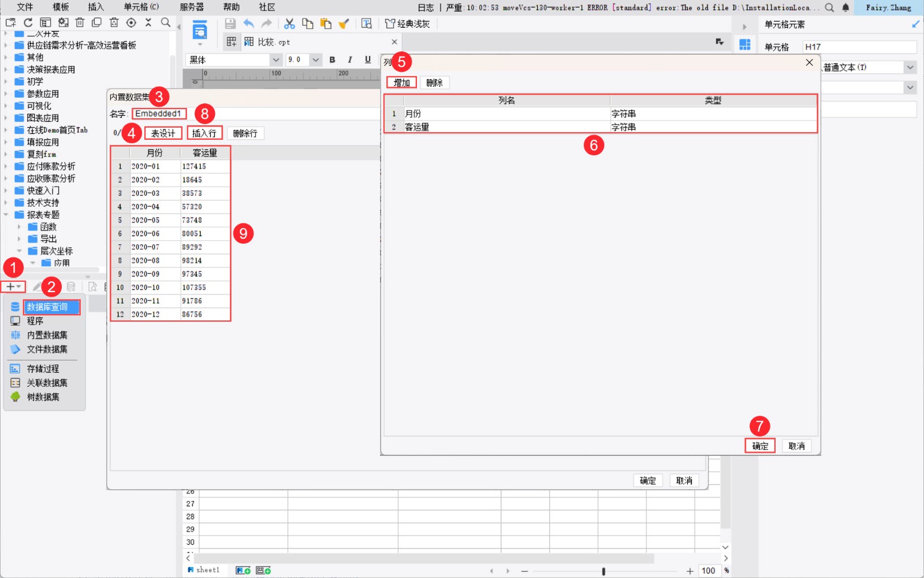Viewport: 924px width, 578px height.
Task: Click the search magnifier in the file tree toolbar
Action: 166,23
